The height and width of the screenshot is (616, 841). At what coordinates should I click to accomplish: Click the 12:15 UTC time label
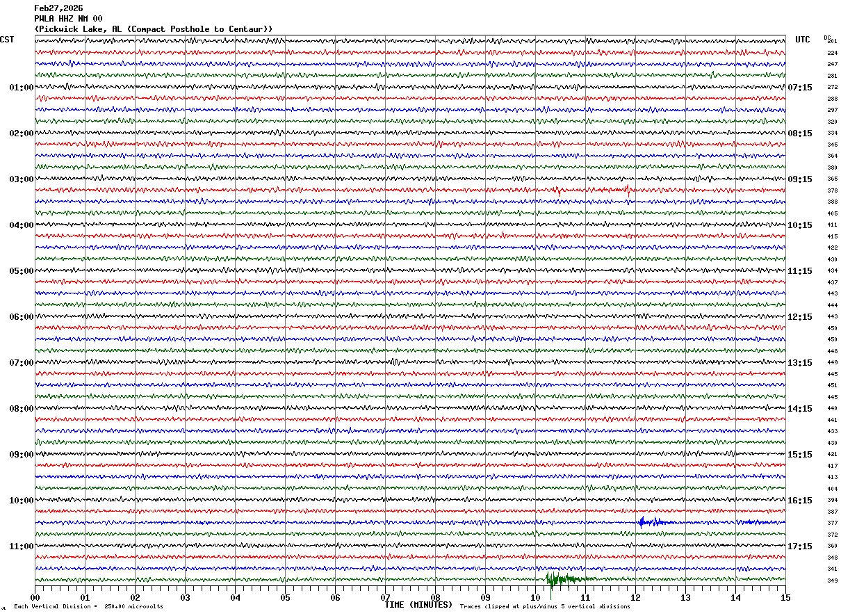coord(800,317)
